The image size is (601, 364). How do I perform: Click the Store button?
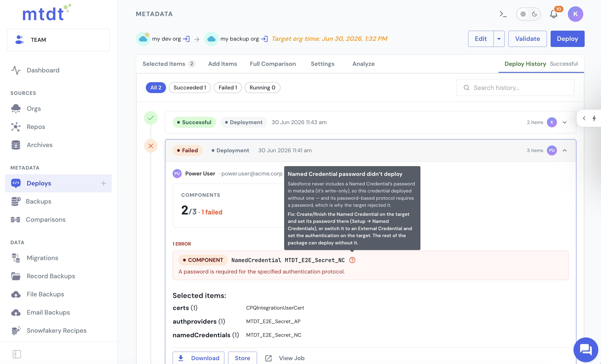pyautogui.click(x=242, y=358)
